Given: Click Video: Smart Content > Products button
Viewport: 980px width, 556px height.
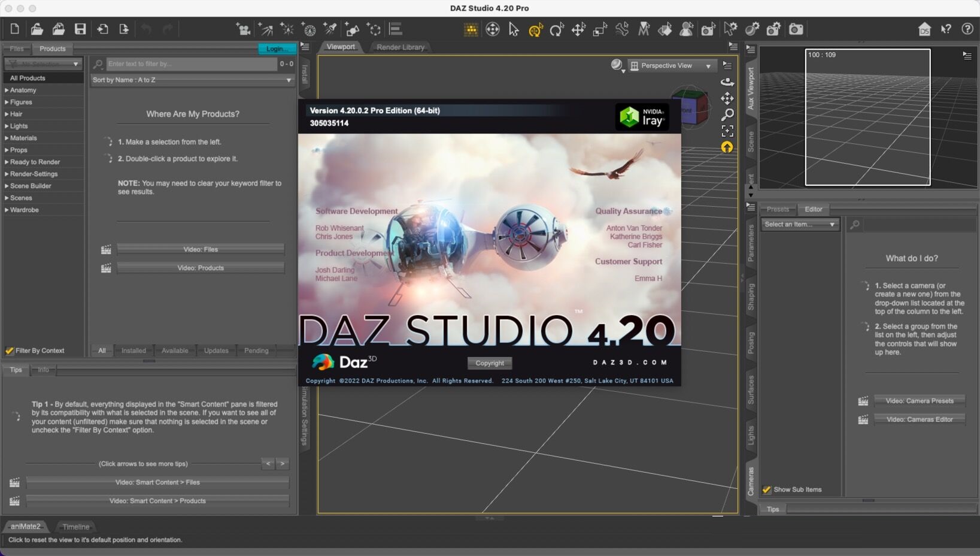Looking at the screenshot, I should tap(157, 501).
